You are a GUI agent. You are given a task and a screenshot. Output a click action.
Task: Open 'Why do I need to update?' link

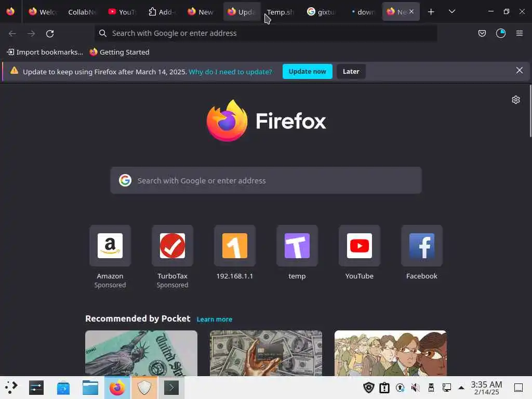[230, 72]
